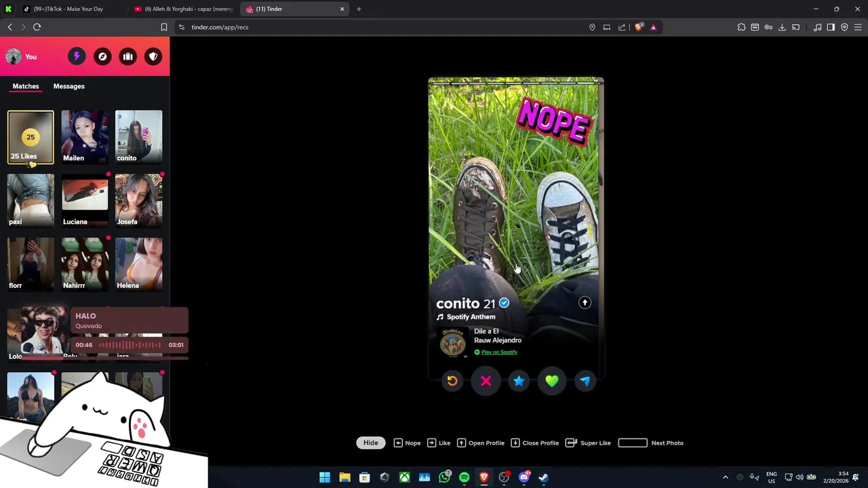
Task: Reload the Tinder page
Action: [37, 27]
